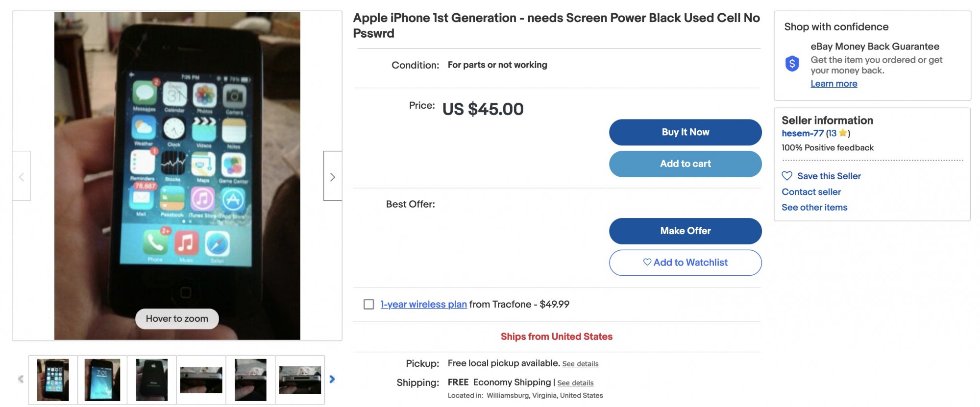Check the Tracfone 1-year wireless plan box
980x407 pixels.
pos(369,304)
